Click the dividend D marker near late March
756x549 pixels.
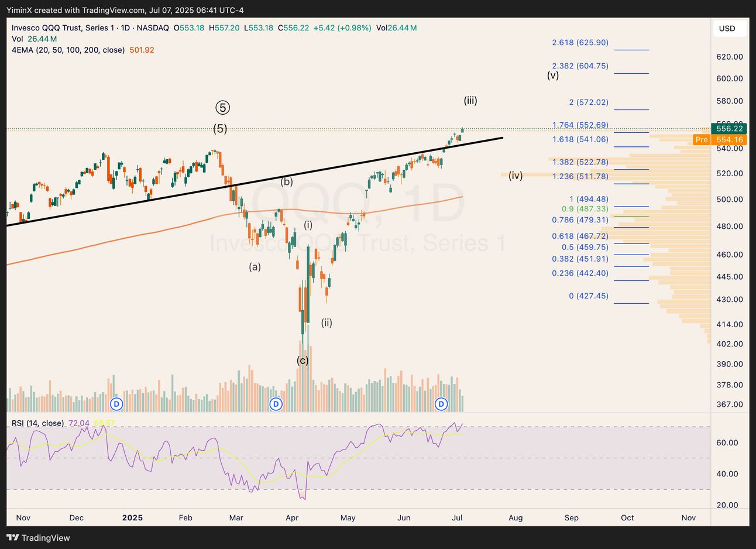click(276, 404)
